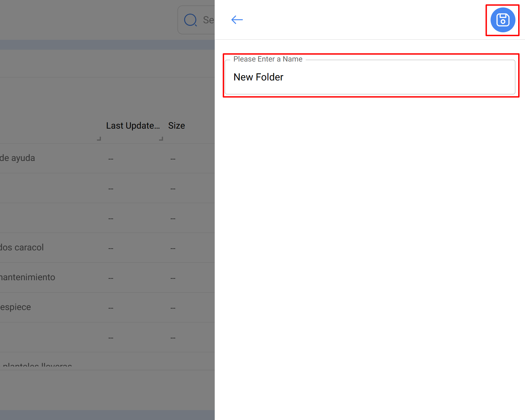The image size is (525, 420).
Task: Open the row ending in "espiece"
Action: coord(16,307)
